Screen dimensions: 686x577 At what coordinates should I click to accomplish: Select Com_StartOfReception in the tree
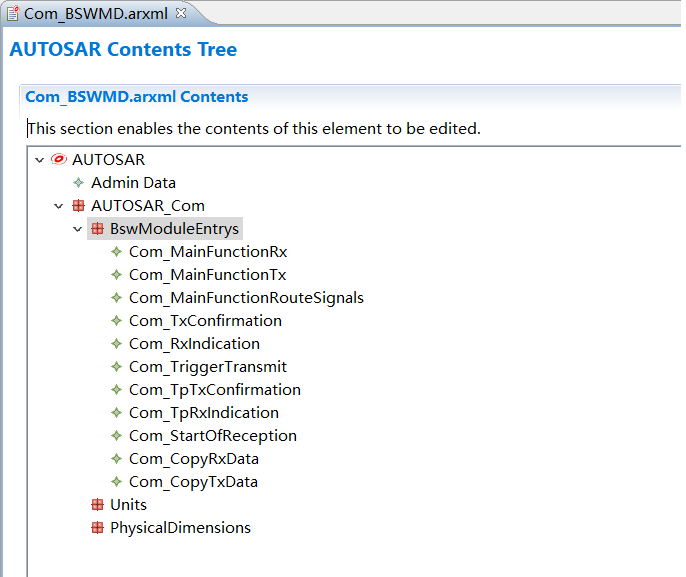tap(212, 436)
